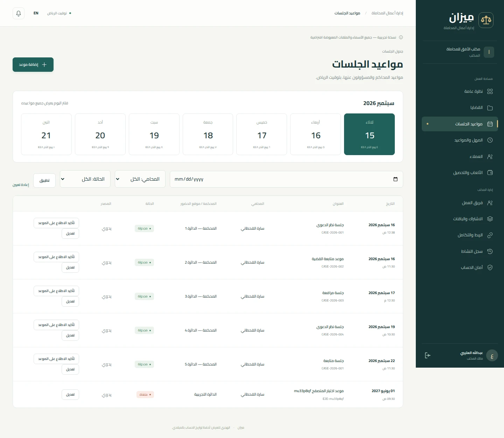
Task: Select the sessions (مواعيد الجلسات) sidebar item
Action: tap(460, 124)
